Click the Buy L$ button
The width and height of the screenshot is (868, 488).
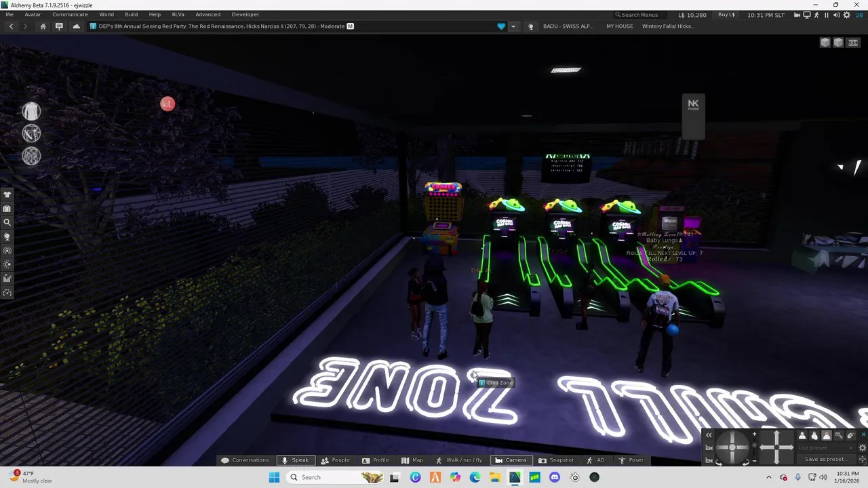[x=726, y=14]
